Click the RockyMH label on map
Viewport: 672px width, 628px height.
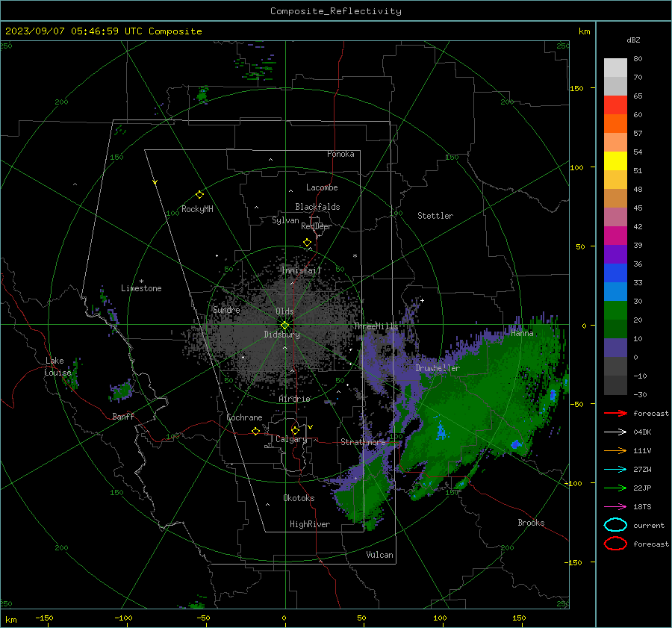(x=197, y=209)
